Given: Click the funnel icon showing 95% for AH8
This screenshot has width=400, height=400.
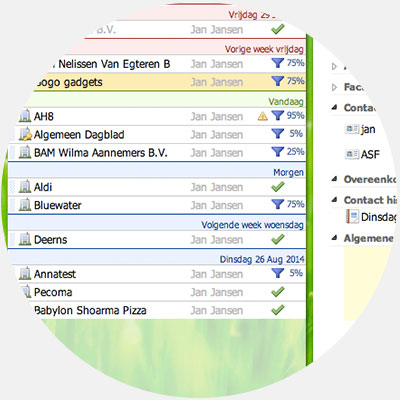Looking at the screenshot, I should [x=277, y=116].
